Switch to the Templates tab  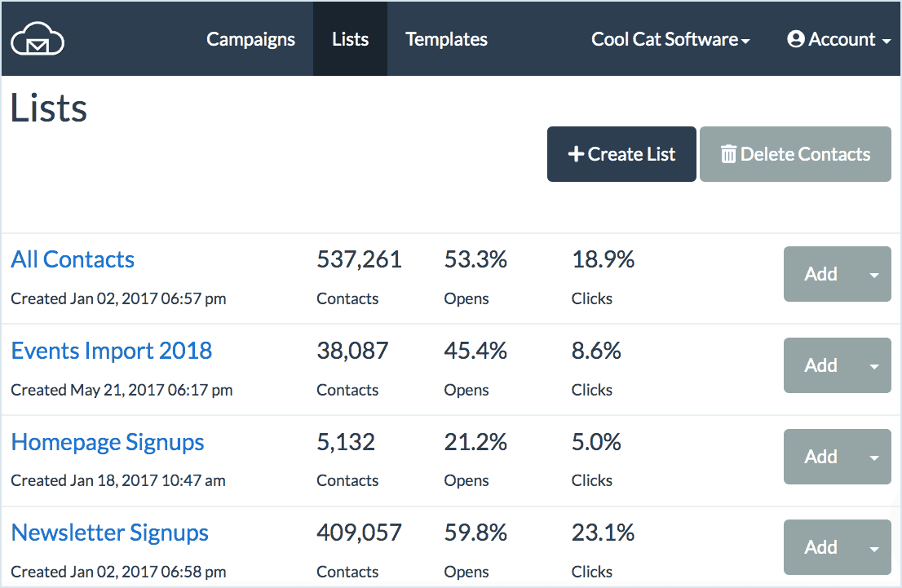(x=446, y=39)
